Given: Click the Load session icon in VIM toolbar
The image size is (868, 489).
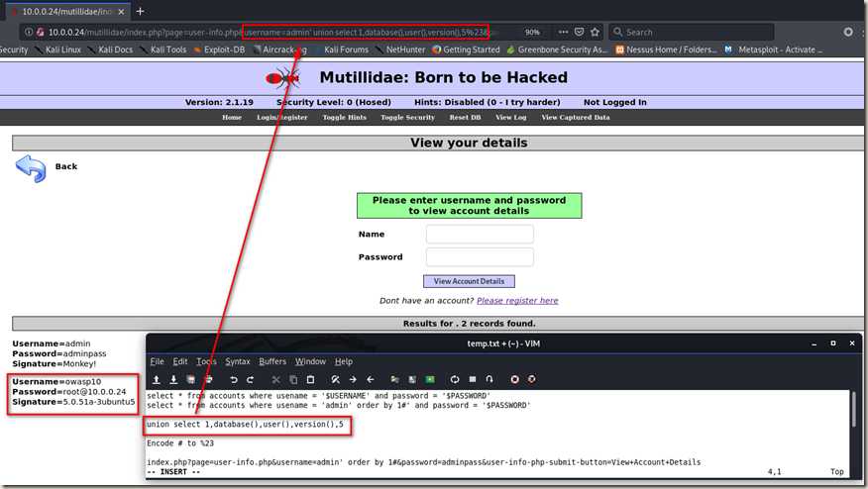Looking at the screenshot, I should [x=394, y=379].
